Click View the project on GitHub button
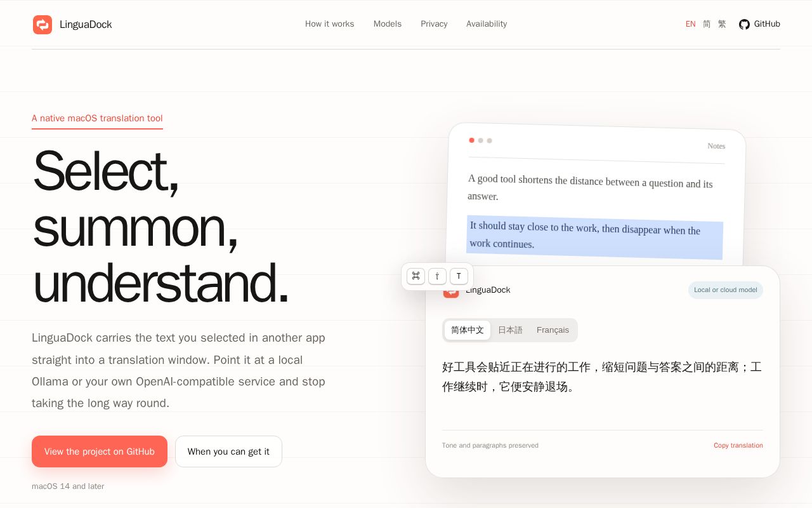 [x=100, y=451]
